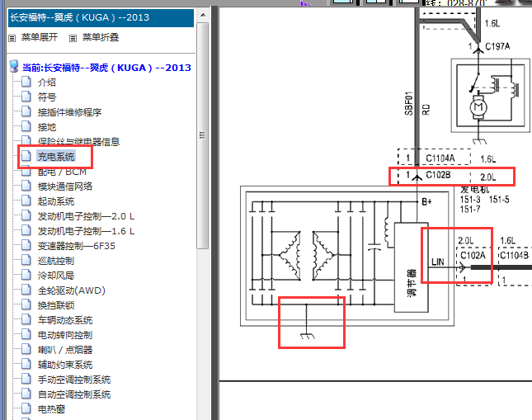Open 电动转向控制 entry
The height and width of the screenshot is (420, 532).
pyautogui.click(x=65, y=335)
